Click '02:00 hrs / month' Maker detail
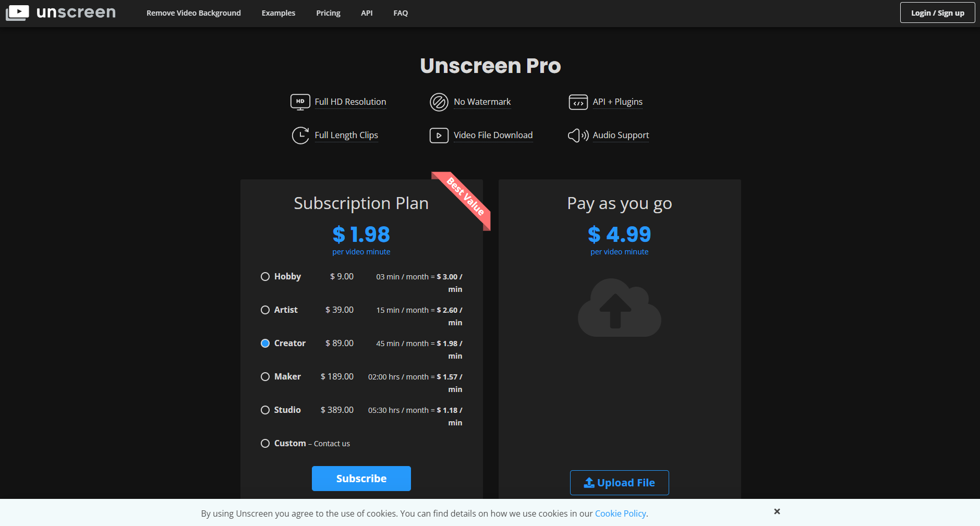 coord(398,377)
